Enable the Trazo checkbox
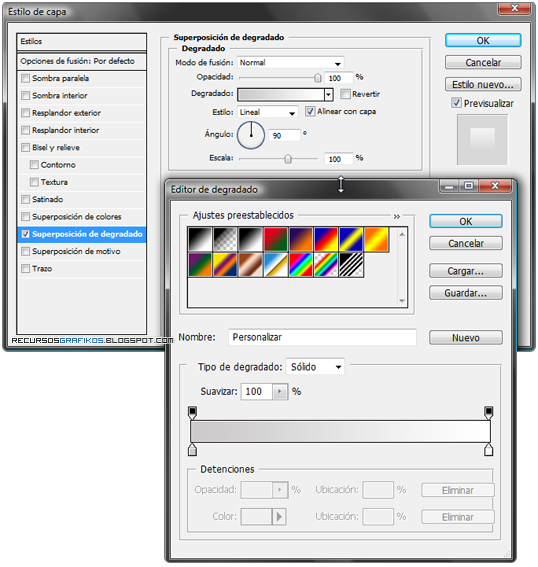This screenshot has width=538, height=567. click(x=25, y=269)
